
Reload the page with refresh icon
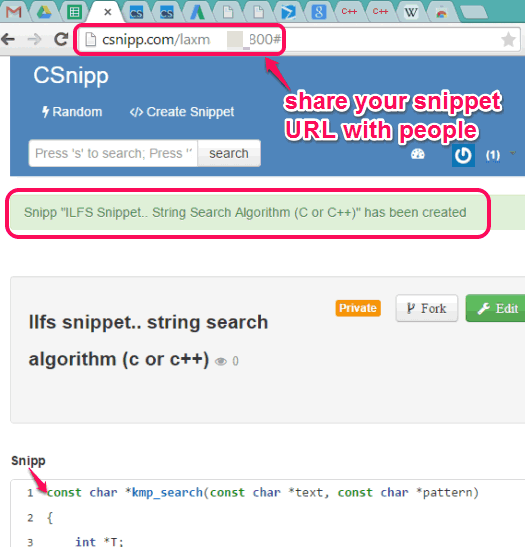[x=61, y=39]
